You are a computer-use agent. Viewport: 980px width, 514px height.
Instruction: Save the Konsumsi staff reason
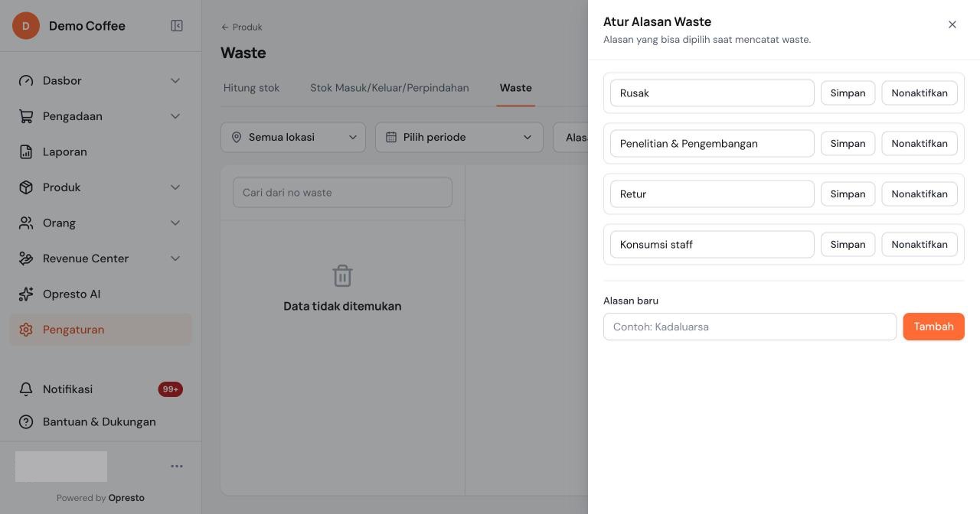point(848,245)
